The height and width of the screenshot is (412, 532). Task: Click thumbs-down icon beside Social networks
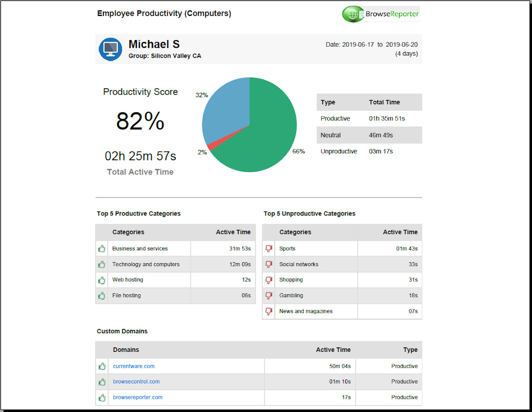tap(269, 264)
